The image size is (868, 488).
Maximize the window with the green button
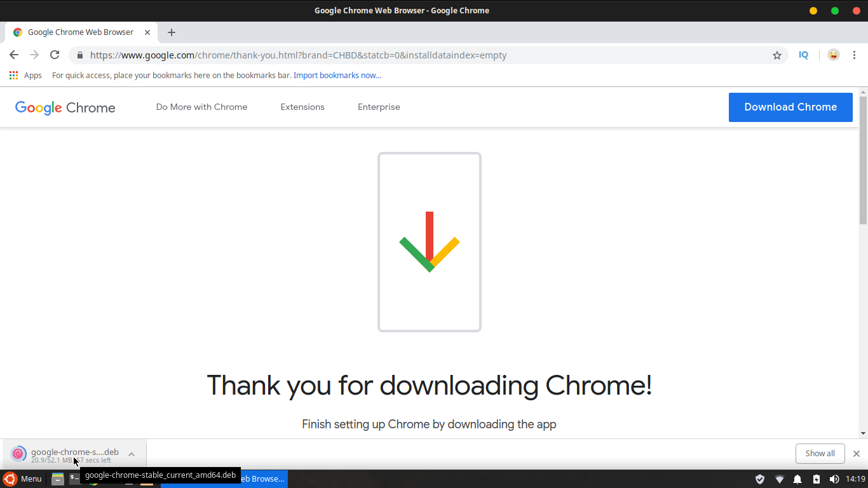coord(835,10)
